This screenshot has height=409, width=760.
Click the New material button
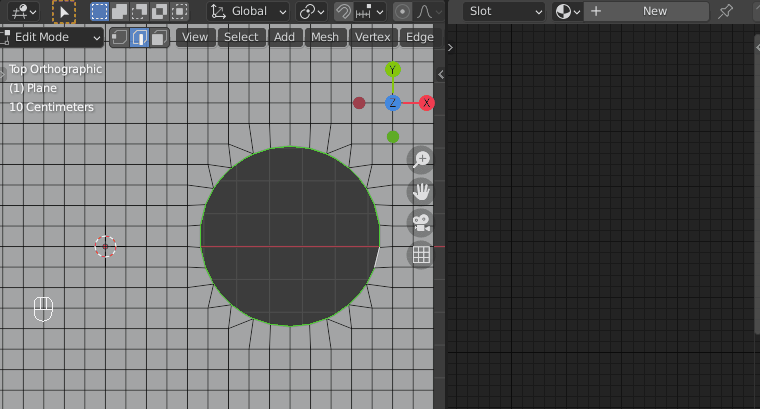[646, 11]
